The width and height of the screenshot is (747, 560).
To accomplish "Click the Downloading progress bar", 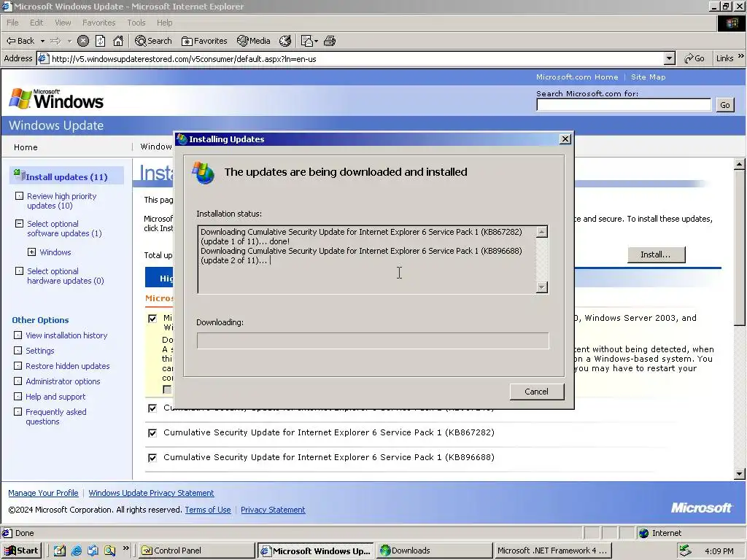I will click(373, 341).
